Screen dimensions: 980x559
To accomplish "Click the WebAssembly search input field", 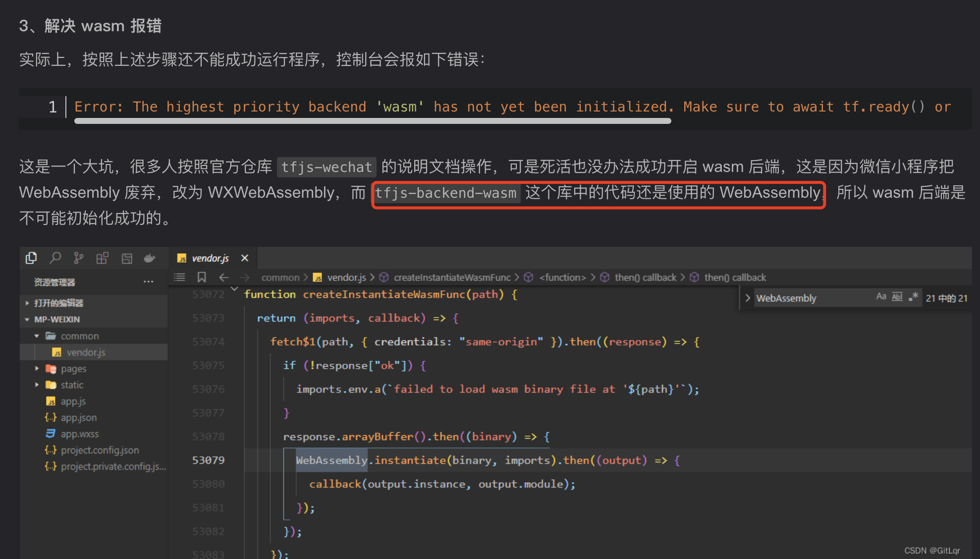I will pos(813,298).
